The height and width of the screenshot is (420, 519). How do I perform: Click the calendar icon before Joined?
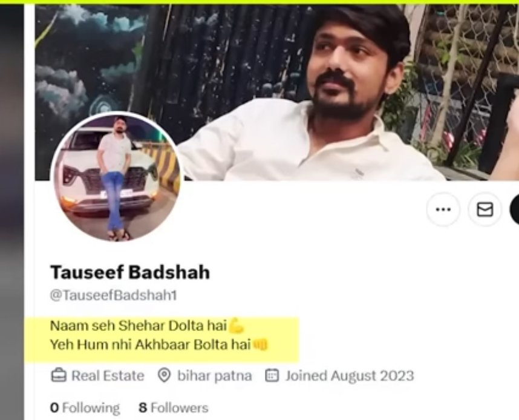click(272, 376)
